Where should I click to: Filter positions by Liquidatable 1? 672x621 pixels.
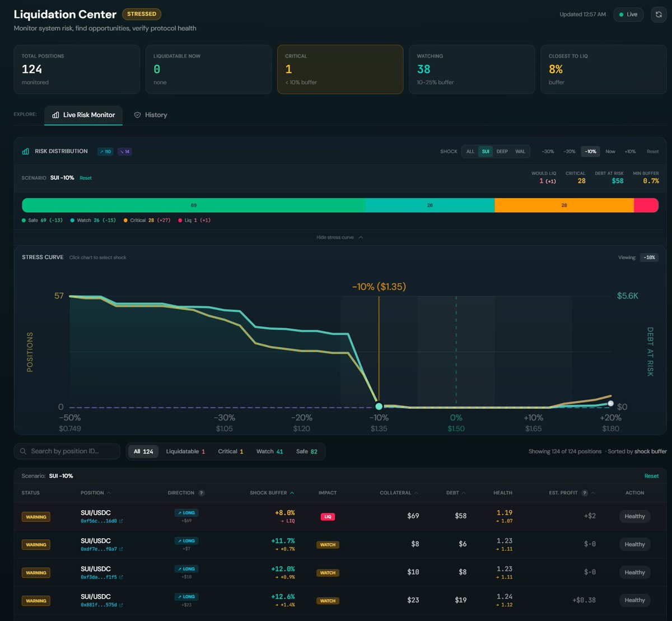(185, 451)
